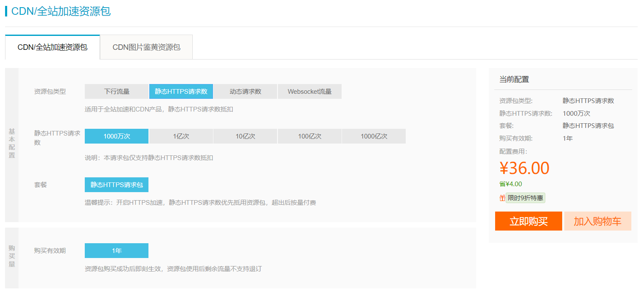Click the gift icon beside the discount tag

pos(502,198)
